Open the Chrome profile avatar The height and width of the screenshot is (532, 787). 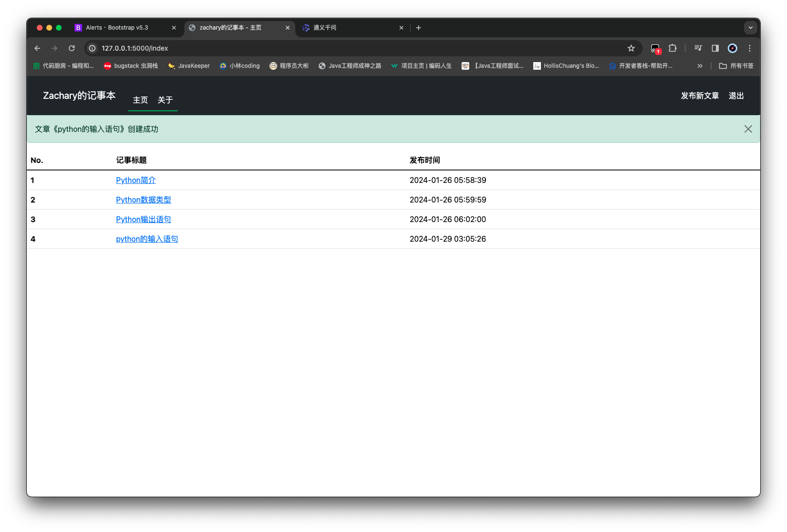[733, 48]
